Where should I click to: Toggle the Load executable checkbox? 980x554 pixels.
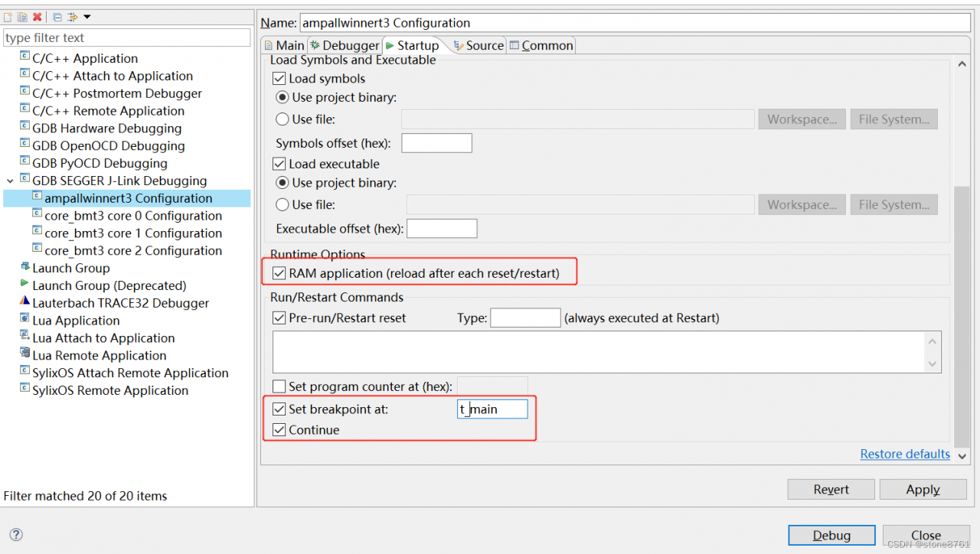(x=279, y=165)
